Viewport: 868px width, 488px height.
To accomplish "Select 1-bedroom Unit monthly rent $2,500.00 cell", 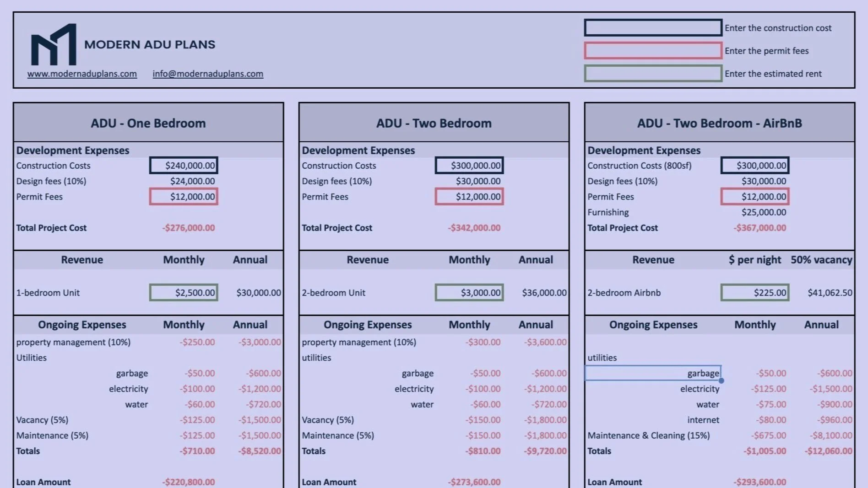I will pyautogui.click(x=184, y=293).
